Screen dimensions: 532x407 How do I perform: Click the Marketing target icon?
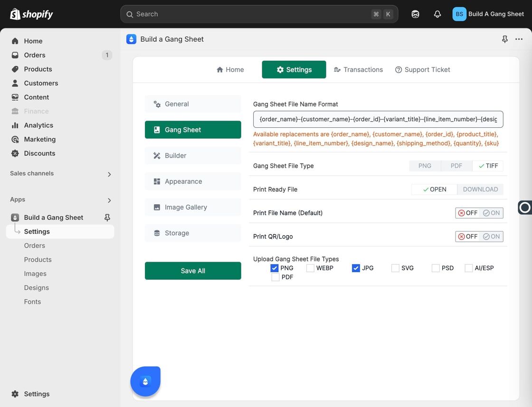click(x=15, y=140)
